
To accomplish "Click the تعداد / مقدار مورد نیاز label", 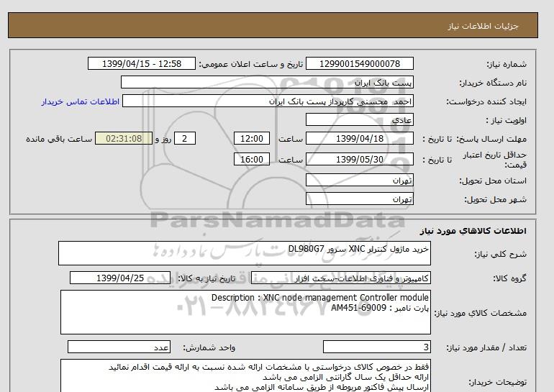I will coord(486,348).
